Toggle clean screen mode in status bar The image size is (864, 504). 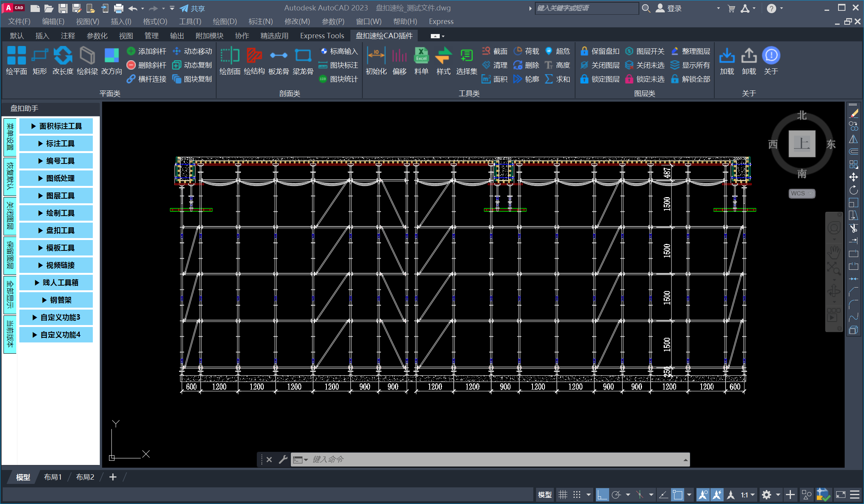pos(841,495)
